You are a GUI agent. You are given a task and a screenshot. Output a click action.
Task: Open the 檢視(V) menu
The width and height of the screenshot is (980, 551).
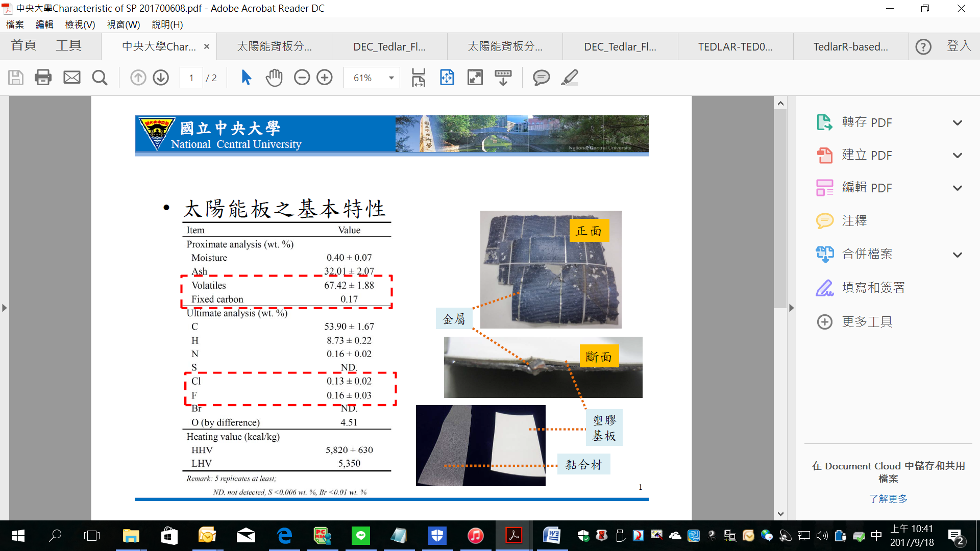(80, 24)
